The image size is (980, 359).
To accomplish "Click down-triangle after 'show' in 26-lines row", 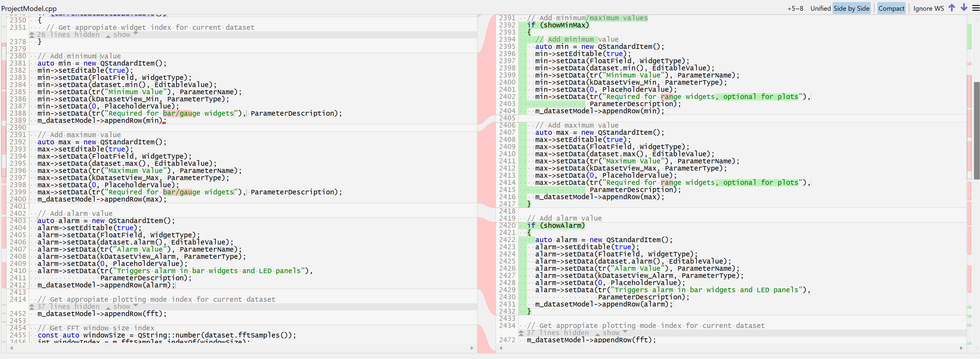I will 136,34.
